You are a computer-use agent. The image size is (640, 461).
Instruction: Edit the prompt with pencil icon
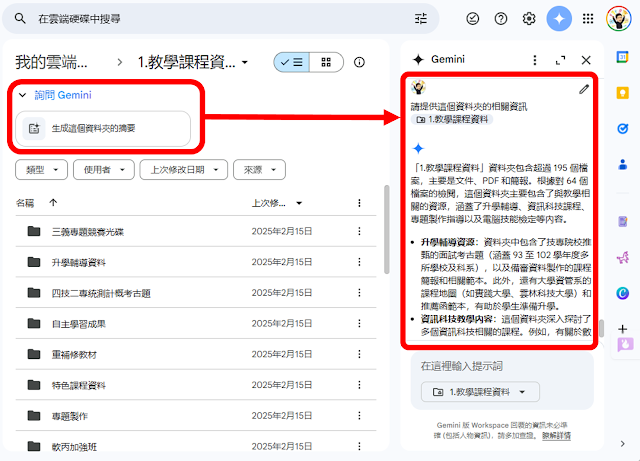[x=584, y=89]
